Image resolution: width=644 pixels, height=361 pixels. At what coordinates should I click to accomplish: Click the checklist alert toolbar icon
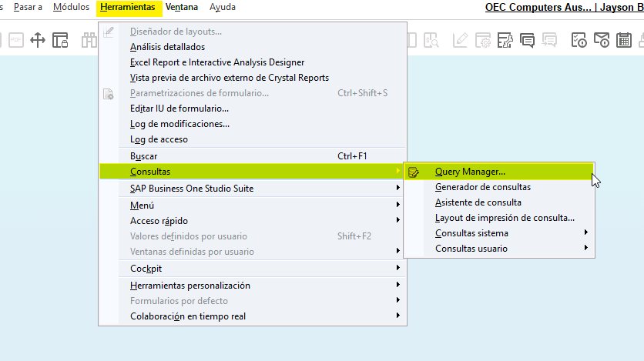coord(579,40)
